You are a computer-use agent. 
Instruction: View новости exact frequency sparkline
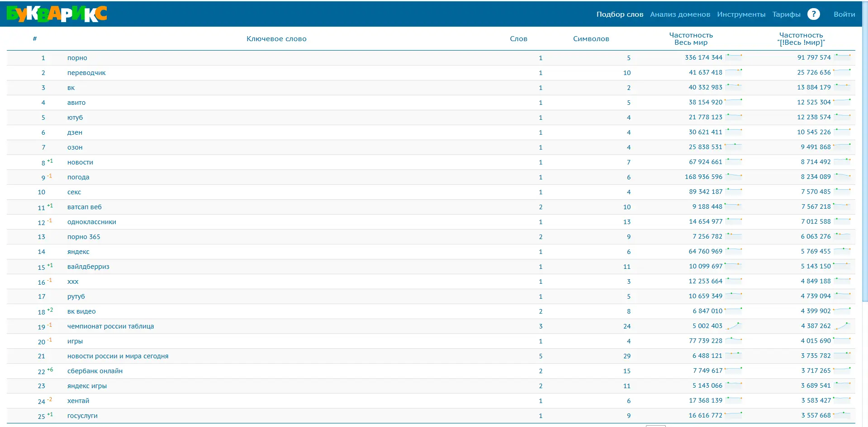(x=842, y=162)
